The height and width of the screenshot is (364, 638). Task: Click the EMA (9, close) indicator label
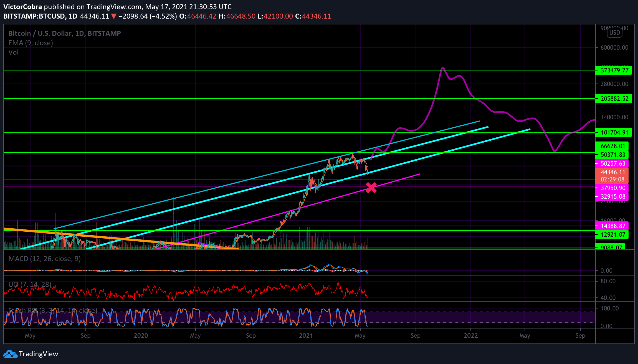31,43
